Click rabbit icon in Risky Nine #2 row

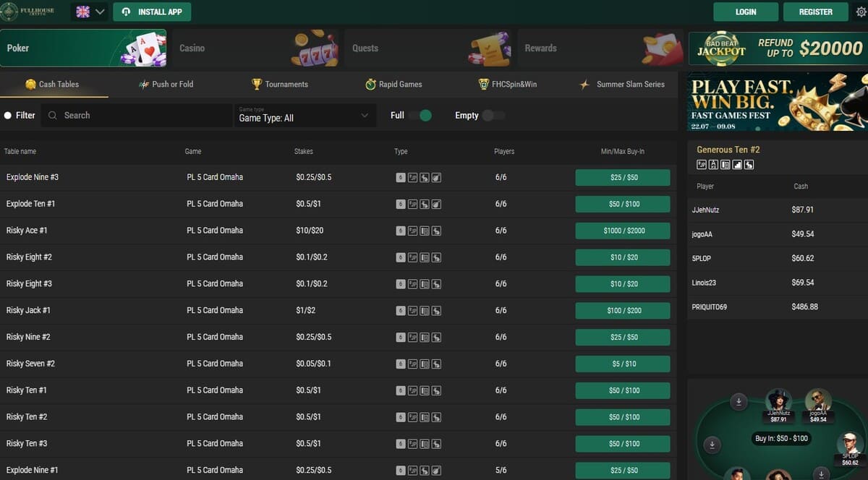point(436,338)
